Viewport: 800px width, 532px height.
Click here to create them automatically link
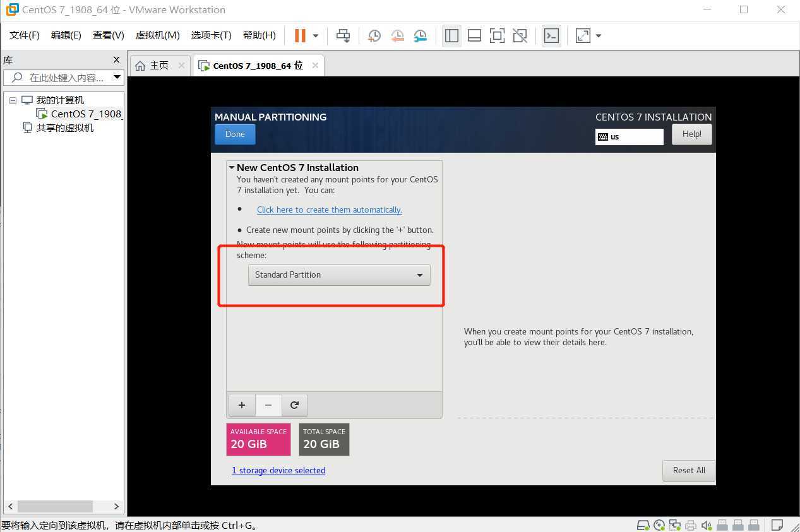329,210
